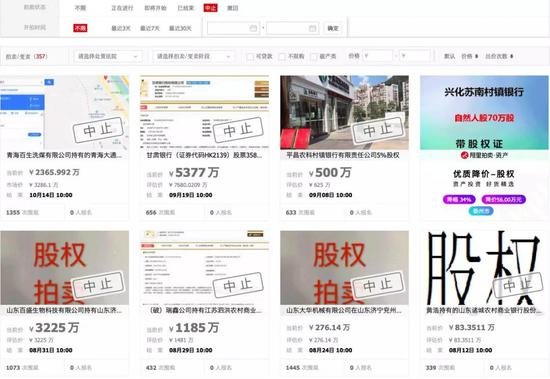Select the highlighted 中止 status filter
The image size is (550, 379).
pyautogui.click(x=210, y=8)
